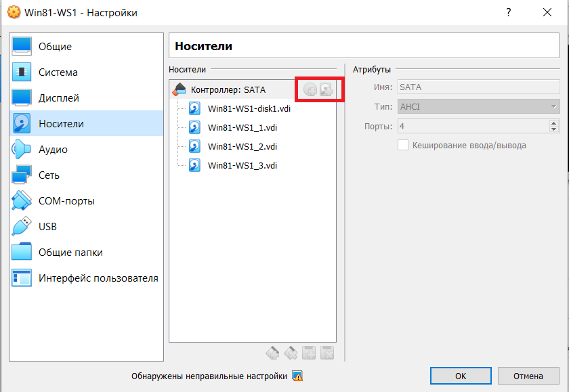The width and height of the screenshot is (569, 392).
Task: Click the add new controller icon
Action: coord(272,353)
